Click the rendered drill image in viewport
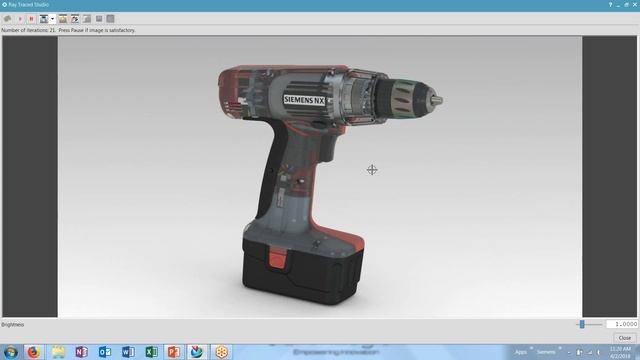The image size is (640, 360). click(320, 177)
